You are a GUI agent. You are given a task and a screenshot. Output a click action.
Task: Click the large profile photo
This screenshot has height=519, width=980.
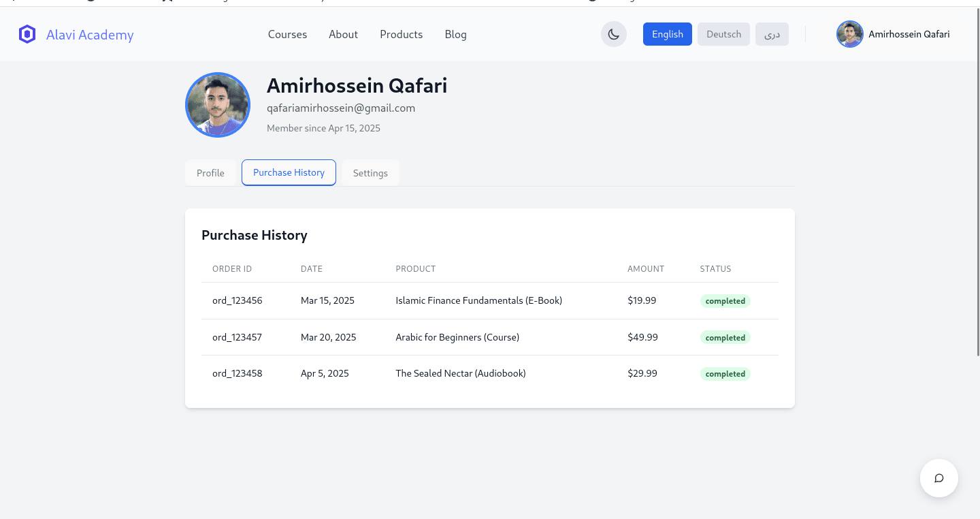[218, 105]
